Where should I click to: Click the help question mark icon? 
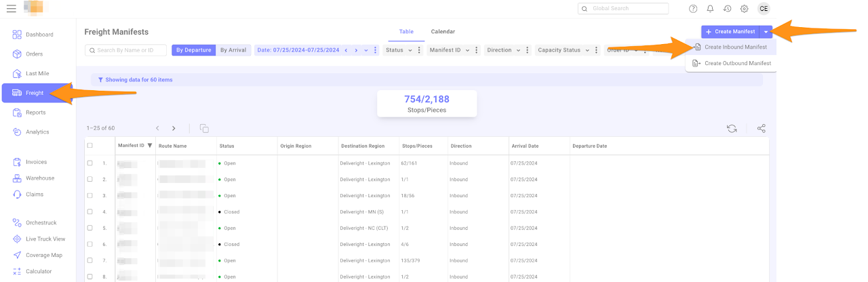tap(693, 9)
